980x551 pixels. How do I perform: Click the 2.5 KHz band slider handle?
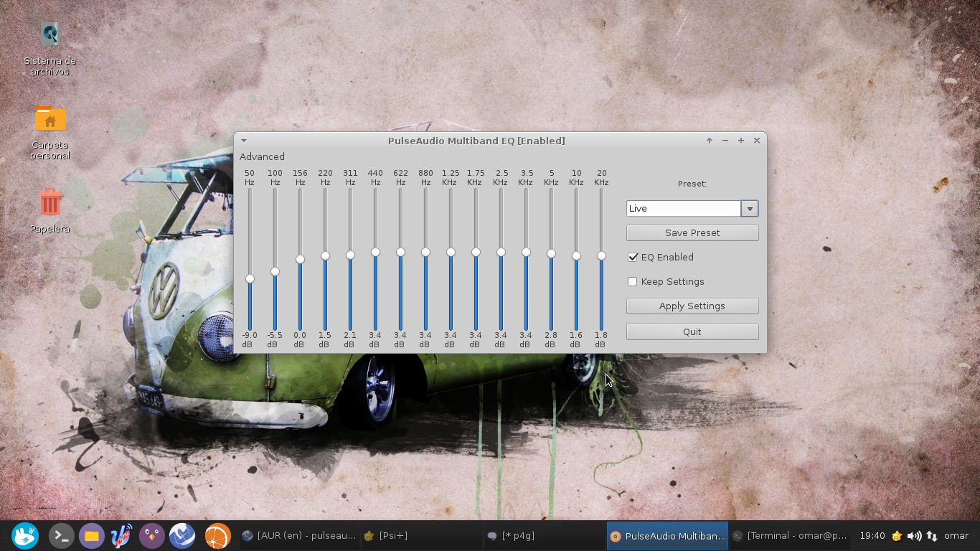click(501, 252)
